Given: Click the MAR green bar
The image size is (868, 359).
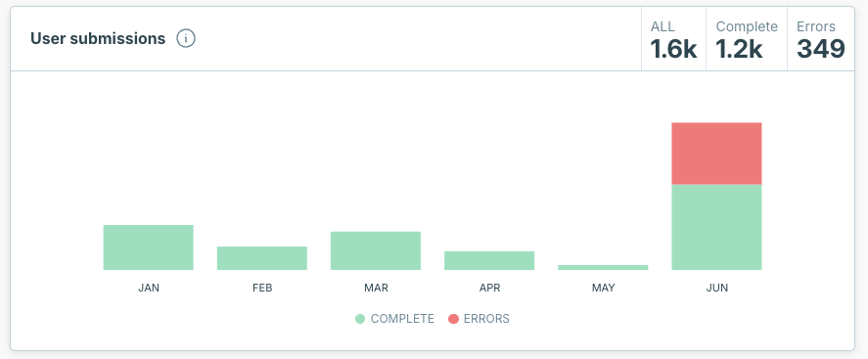Looking at the screenshot, I should [x=376, y=250].
